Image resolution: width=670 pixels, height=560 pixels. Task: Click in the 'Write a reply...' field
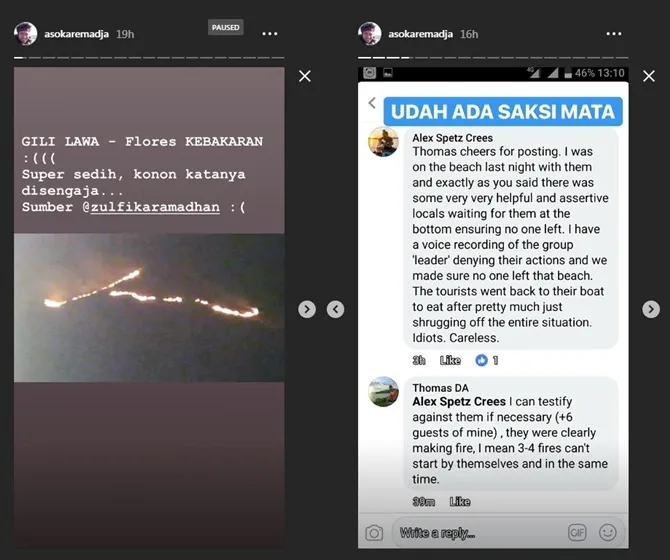[x=476, y=533]
